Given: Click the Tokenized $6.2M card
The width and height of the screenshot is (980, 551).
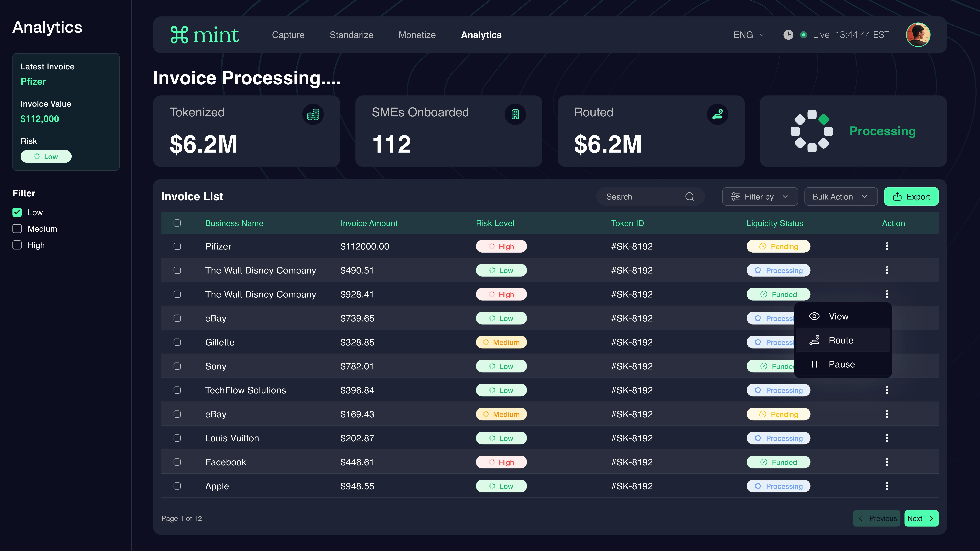Looking at the screenshot, I should [247, 131].
